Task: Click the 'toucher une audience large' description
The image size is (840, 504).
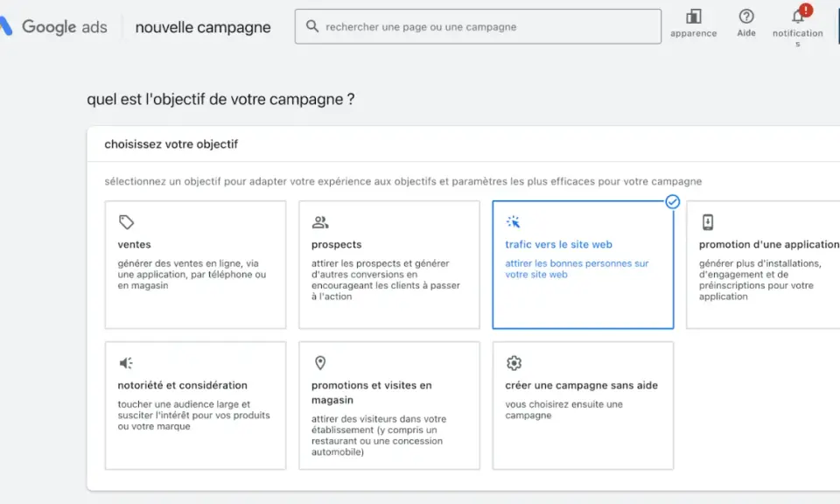Action: point(194,415)
